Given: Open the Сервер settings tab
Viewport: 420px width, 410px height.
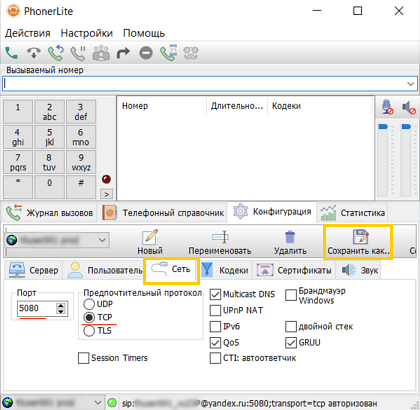Looking at the screenshot, I should [34, 270].
